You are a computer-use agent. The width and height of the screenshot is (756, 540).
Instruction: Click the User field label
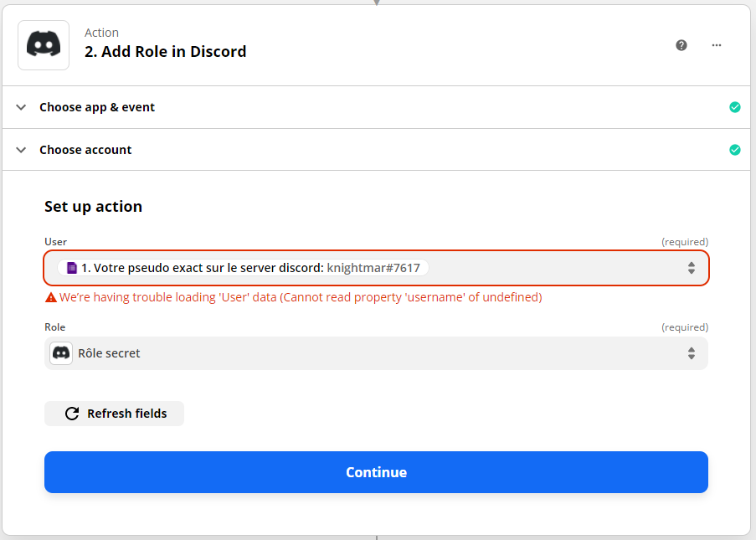point(55,242)
